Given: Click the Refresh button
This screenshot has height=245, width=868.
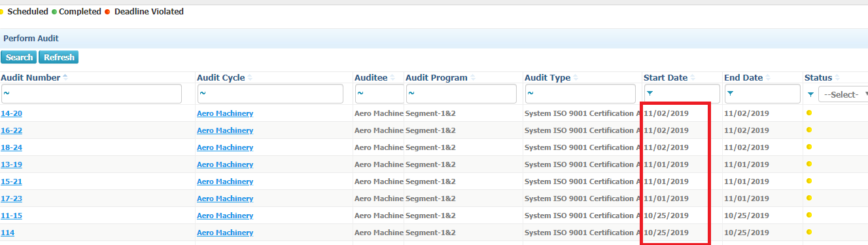Looking at the screenshot, I should pyautogui.click(x=59, y=57).
